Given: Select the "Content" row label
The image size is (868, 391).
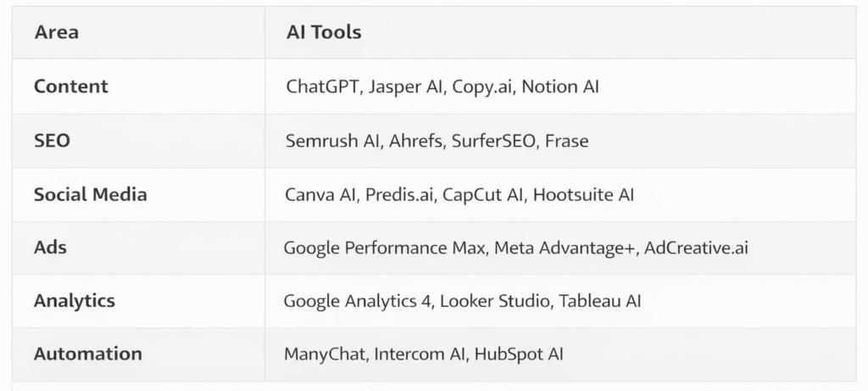Looking at the screenshot, I should point(71,87).
